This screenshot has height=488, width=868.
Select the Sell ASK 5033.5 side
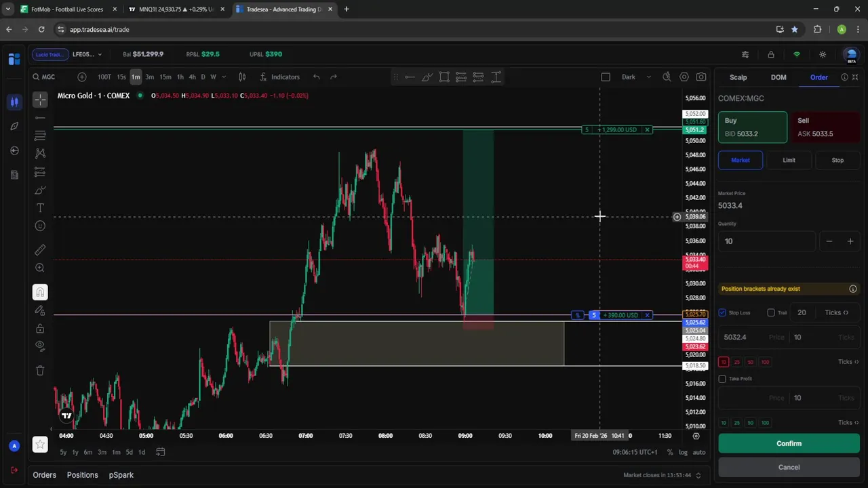(825, 127)
